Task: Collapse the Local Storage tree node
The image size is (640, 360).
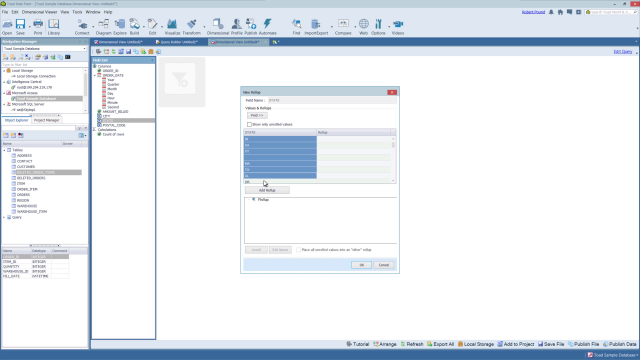Action: (x=4, y=71)
